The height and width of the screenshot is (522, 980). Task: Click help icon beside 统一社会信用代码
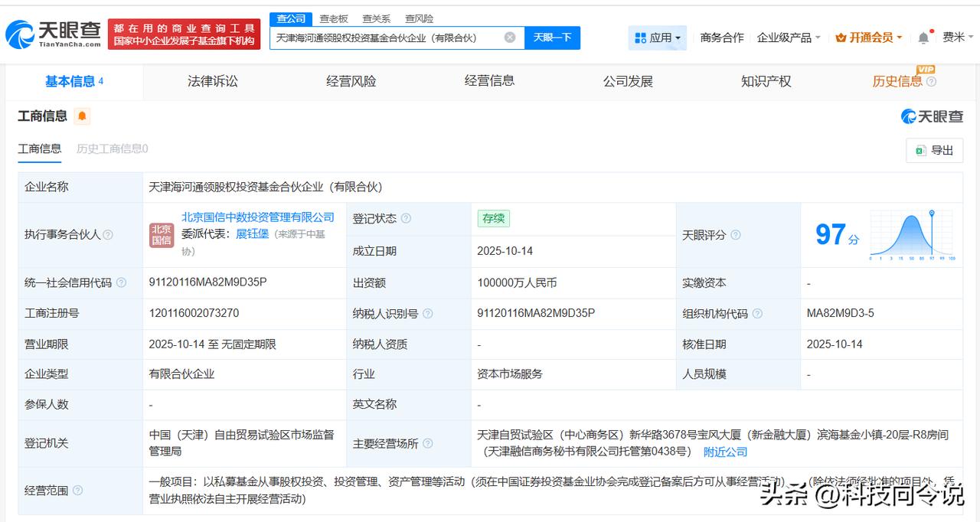pyautogui.click(x=121, y=283)
